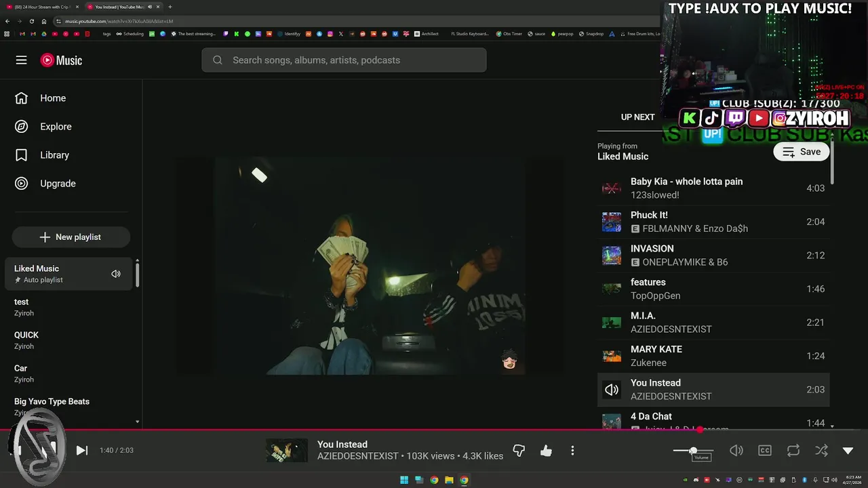Screen dimensions: 868x488
Task: Open the AZIEDOESNTEXIST artist link in player bar
Action: [357, 456]
